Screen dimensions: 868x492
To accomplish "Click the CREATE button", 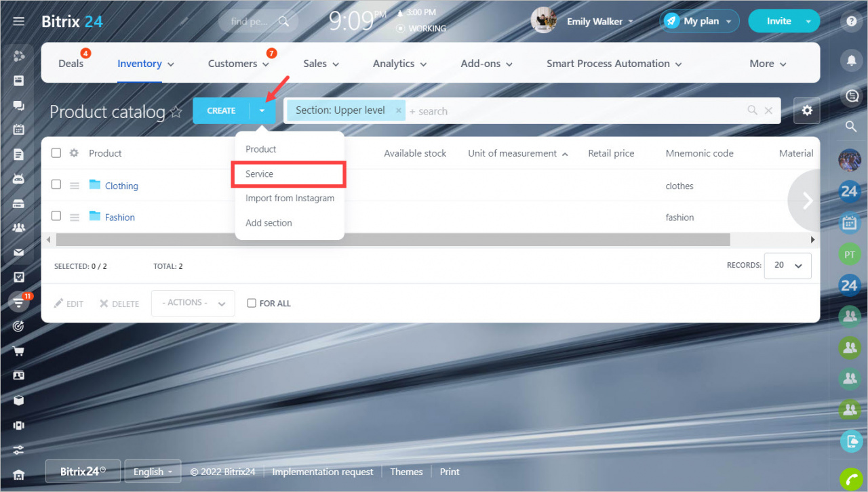I will tap(221, 110).
